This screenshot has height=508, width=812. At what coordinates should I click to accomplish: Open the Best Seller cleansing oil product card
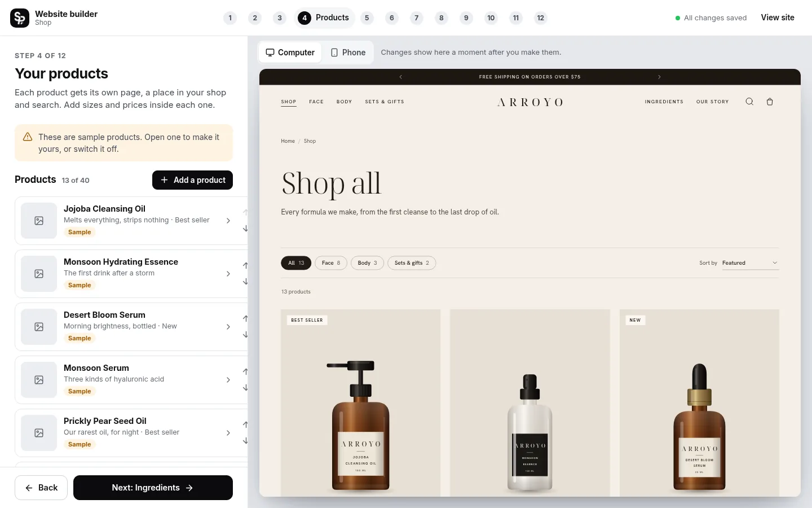pos(361,403)
